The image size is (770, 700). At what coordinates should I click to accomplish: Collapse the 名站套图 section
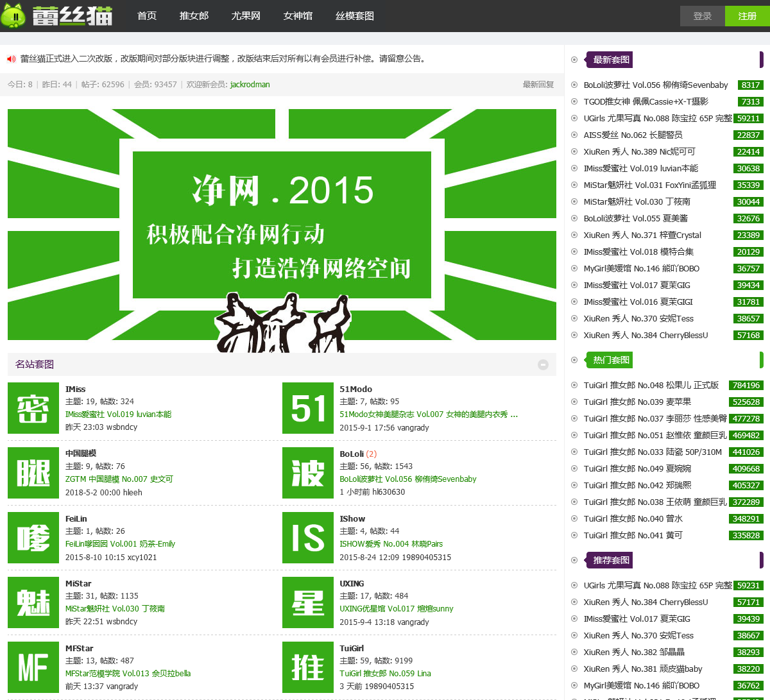coord(543,364)
